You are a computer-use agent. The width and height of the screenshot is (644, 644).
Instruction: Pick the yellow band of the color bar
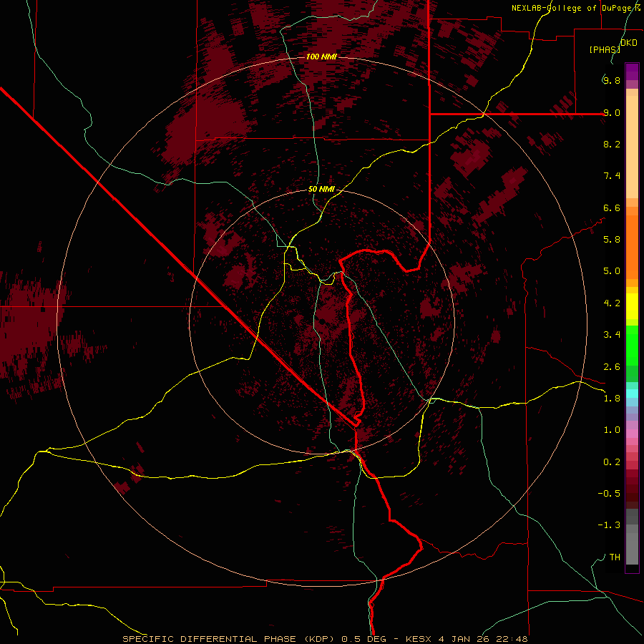coord(632,306)
